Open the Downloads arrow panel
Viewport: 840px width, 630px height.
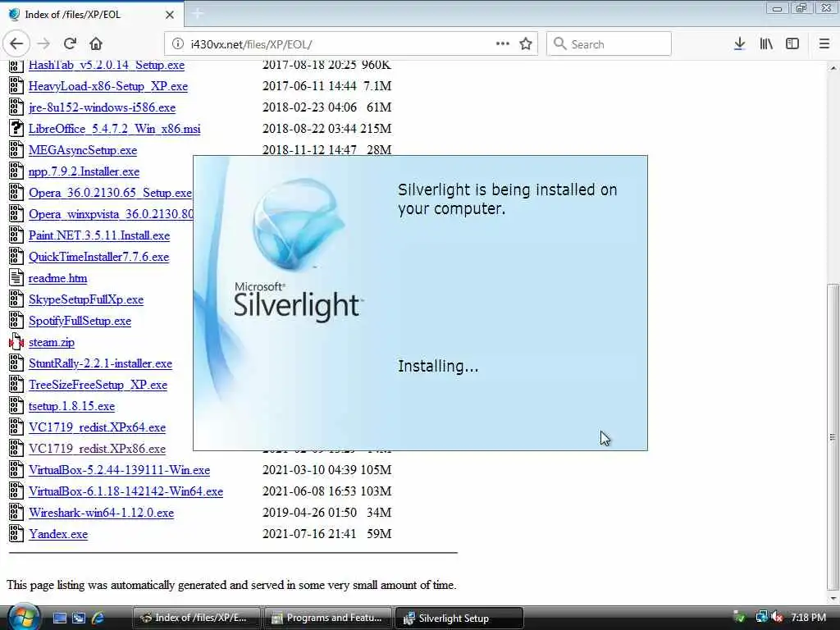click(739, 44)
